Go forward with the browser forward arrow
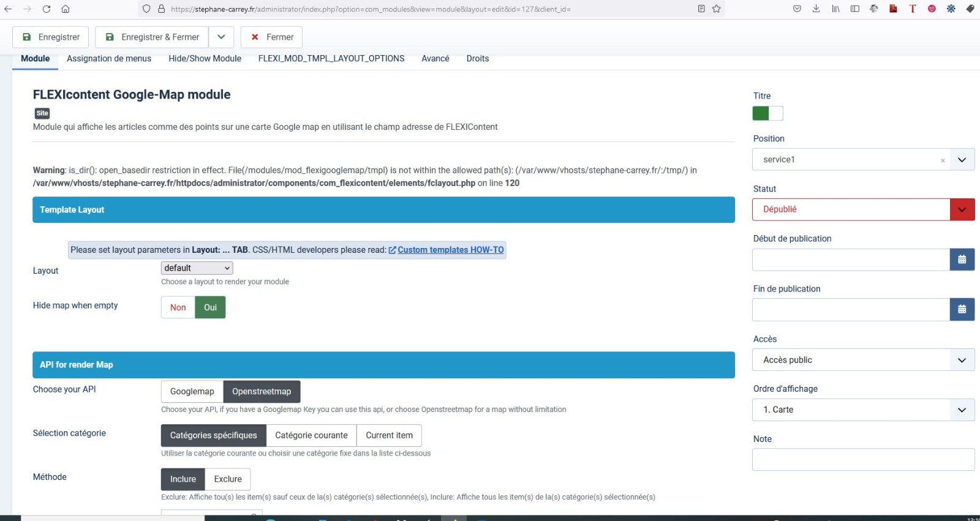The width and height of the screenshot is (980, 521). pos(27,9)
